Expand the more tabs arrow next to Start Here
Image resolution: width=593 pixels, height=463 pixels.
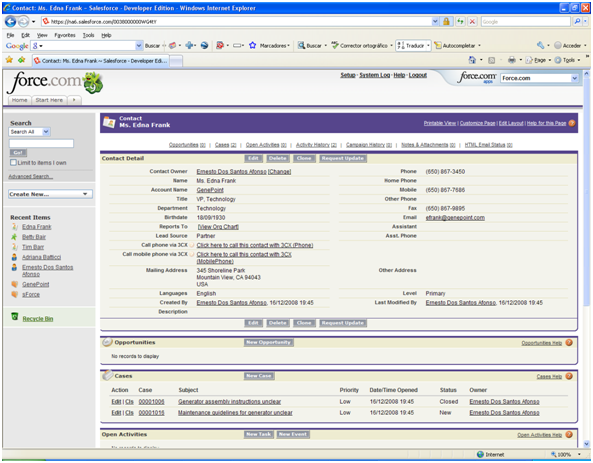click(x=74, y=100)
